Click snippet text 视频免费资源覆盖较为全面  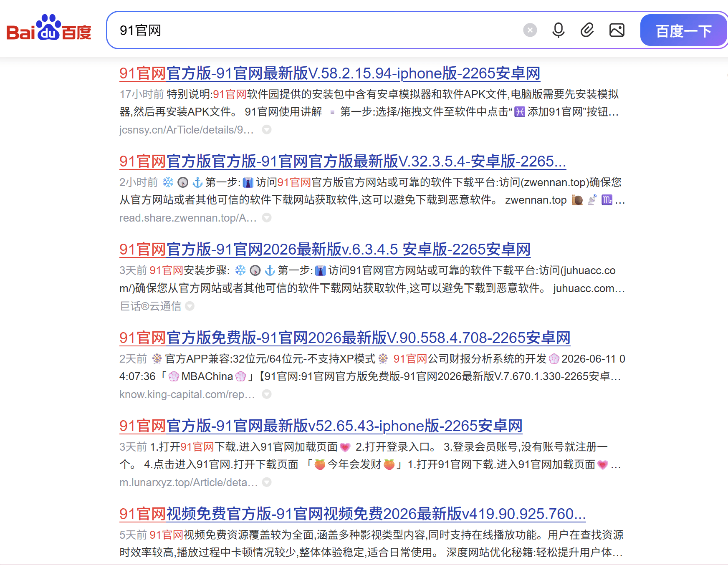point(248,535)
